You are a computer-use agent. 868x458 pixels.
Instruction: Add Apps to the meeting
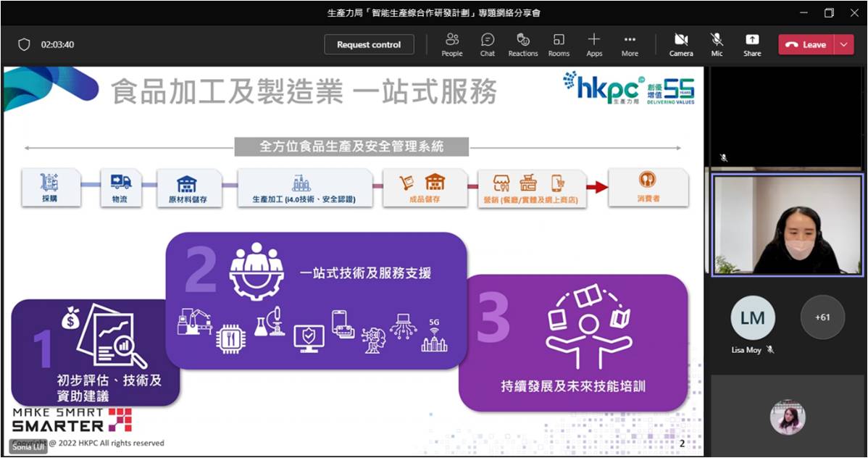pos(594,45)
